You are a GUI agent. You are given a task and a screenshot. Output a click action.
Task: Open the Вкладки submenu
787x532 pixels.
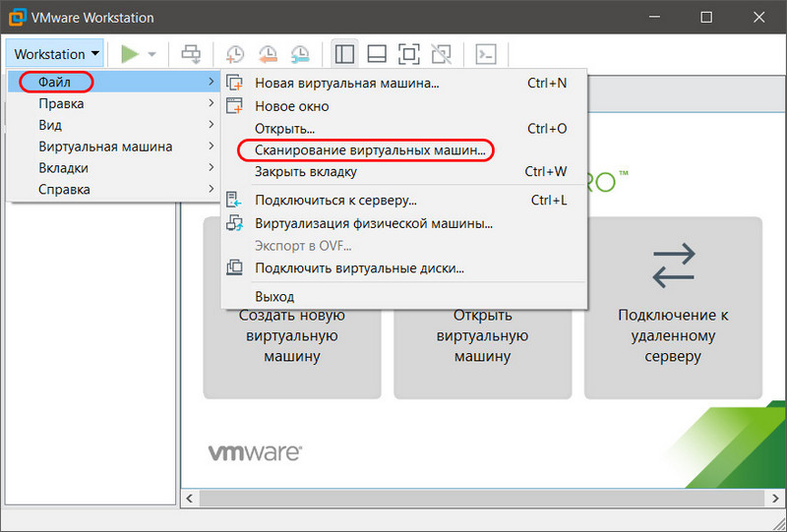114,167
